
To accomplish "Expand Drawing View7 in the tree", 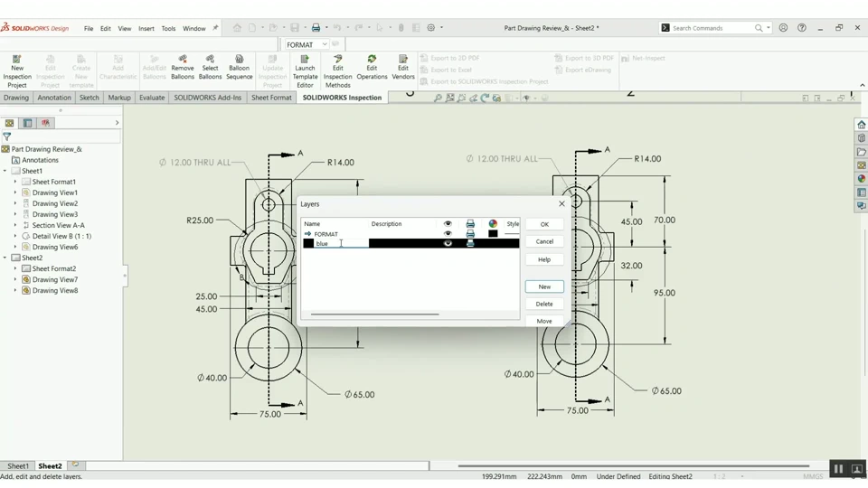I will 15,279.
